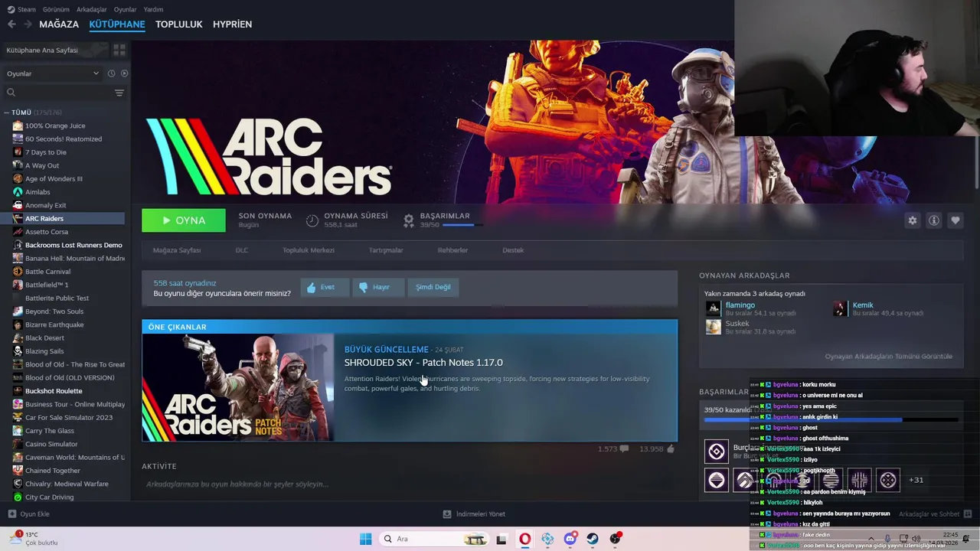Show recent games clock icon
Screen dimensions: 980x551
point(111,73)
